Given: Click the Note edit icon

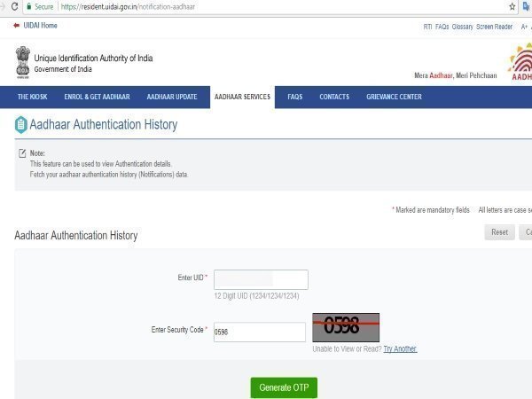Looking at the screenshot, I should [21, 153].
